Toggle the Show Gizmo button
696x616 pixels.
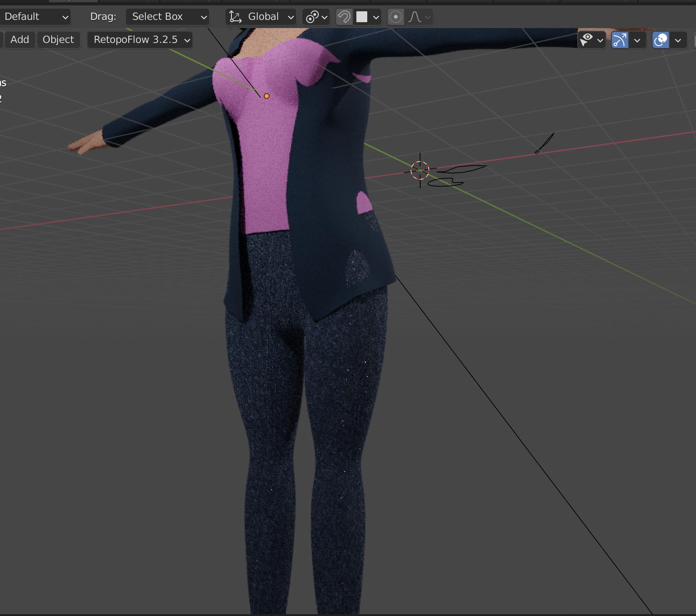(x=620, y=40)
